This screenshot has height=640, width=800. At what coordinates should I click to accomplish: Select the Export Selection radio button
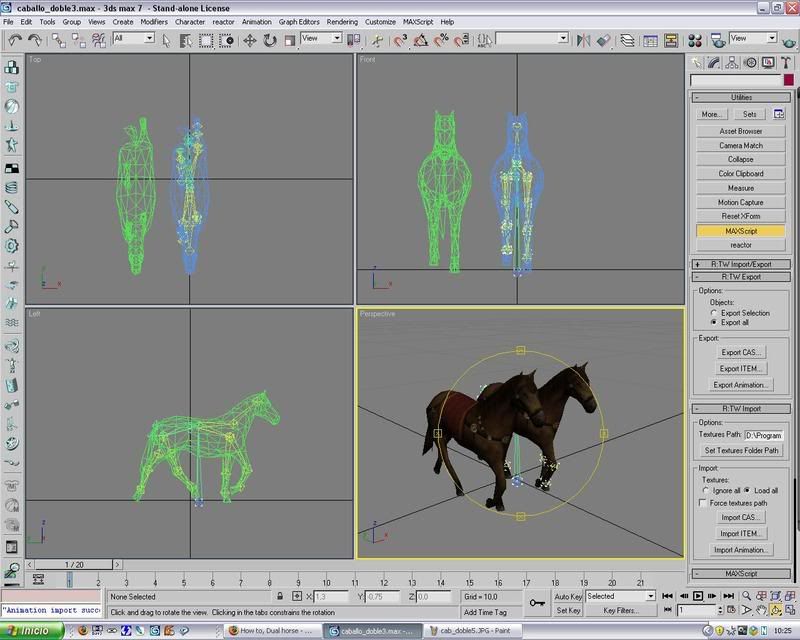tap(714, 313)
